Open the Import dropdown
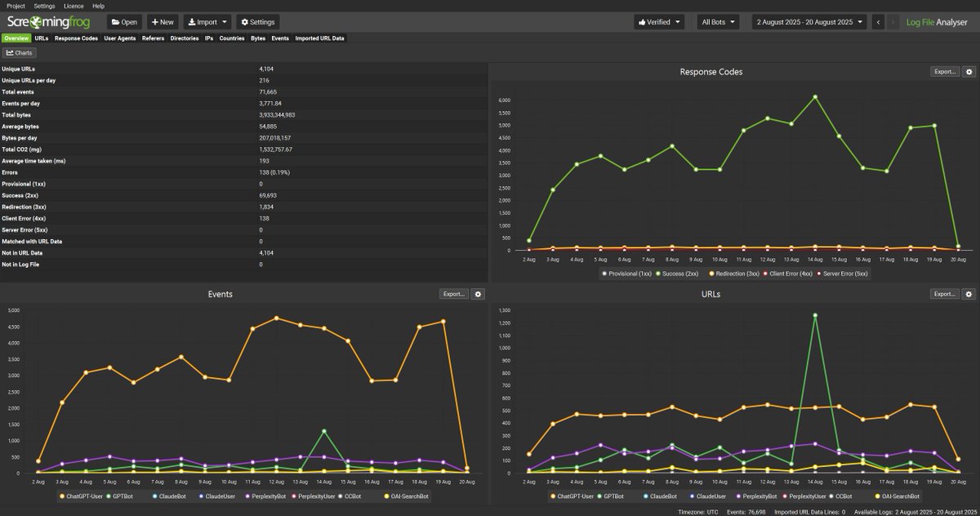This screenshot has height=516, width=980. [207, 22]
